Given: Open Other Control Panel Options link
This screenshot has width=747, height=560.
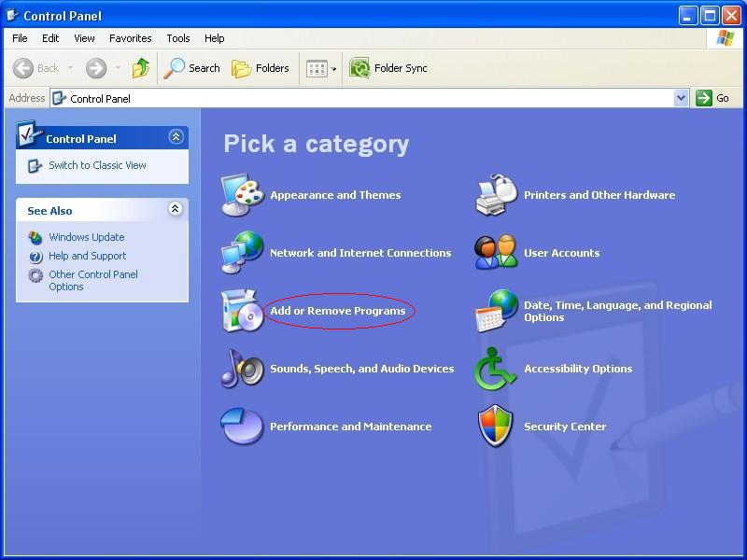Looking at the screenshot, I should pos(92,281).
